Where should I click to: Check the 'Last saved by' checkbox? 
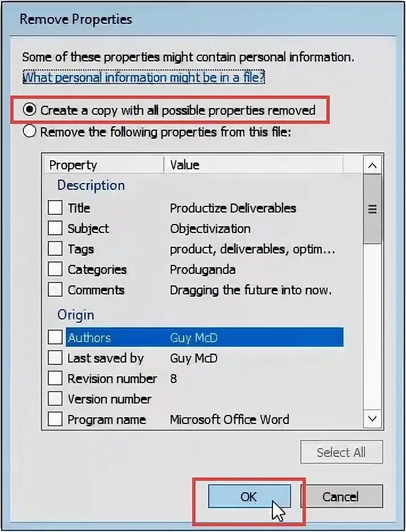[x=55, y=358]
